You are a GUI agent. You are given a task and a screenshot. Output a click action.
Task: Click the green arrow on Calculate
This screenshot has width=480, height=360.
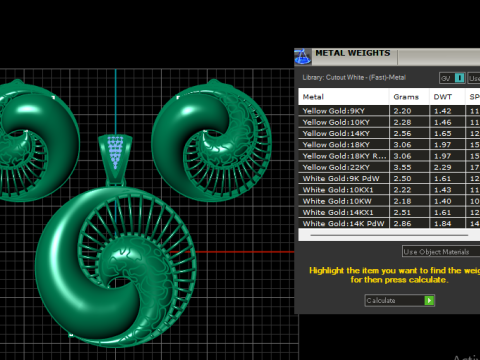(429, 300)
